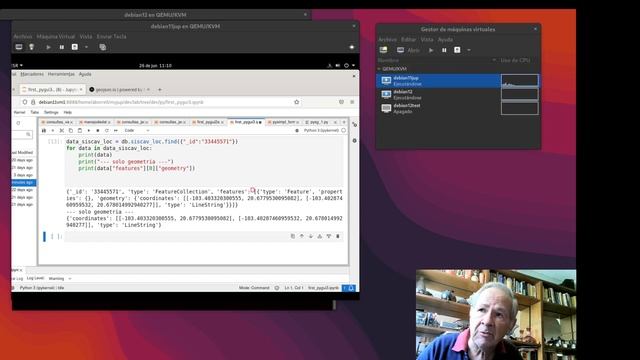
Task: Open the Ayuda menu in Firefox
Action: pyautogui.click(x=85, y=74)
